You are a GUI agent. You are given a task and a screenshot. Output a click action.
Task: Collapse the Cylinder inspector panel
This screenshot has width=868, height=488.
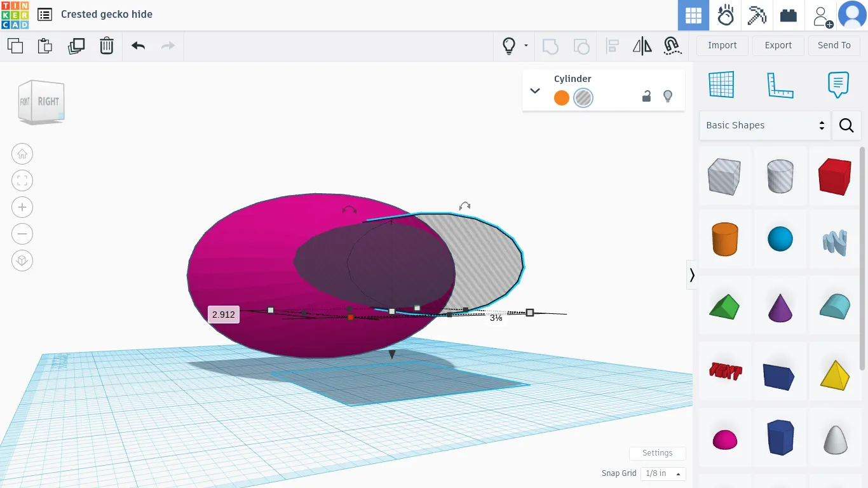pos(535,91)
